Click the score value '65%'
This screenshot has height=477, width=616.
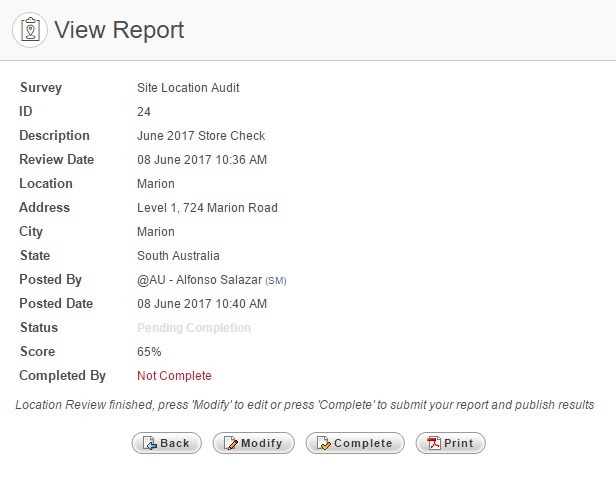[x=149, y=352]
